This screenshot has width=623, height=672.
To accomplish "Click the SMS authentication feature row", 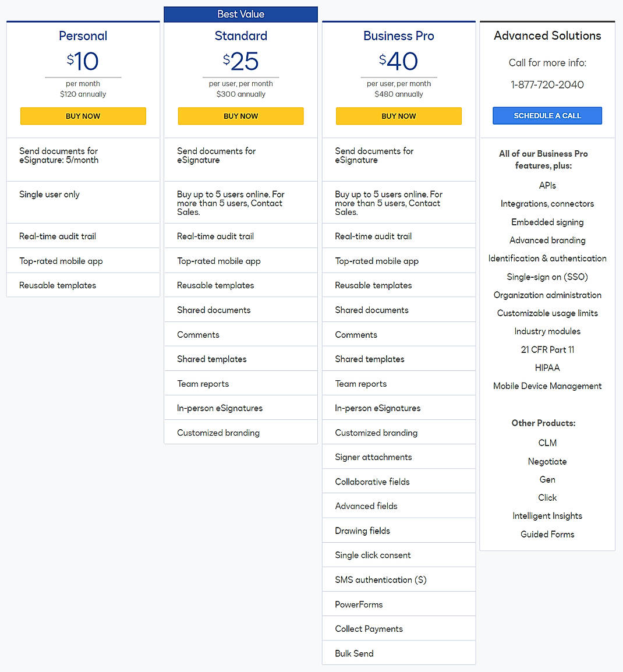I will [x=381, y=579].
